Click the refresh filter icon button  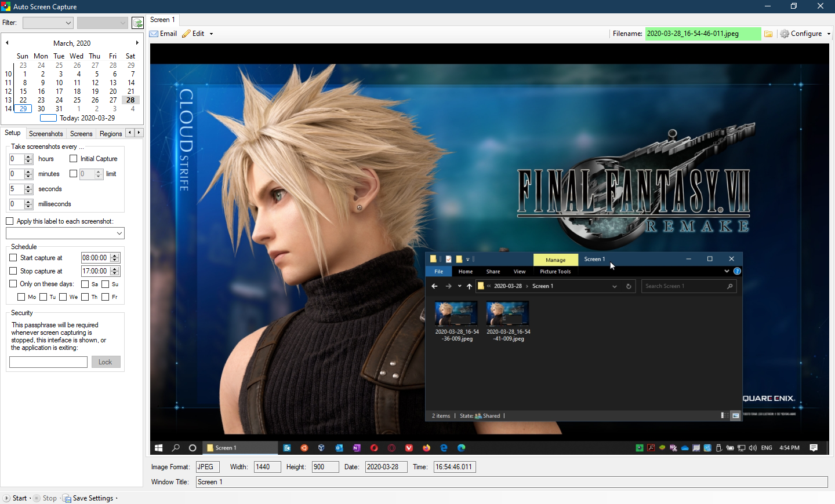137,23
